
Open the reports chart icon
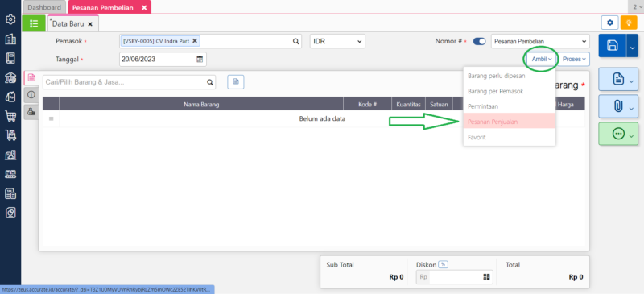(10, 213)
